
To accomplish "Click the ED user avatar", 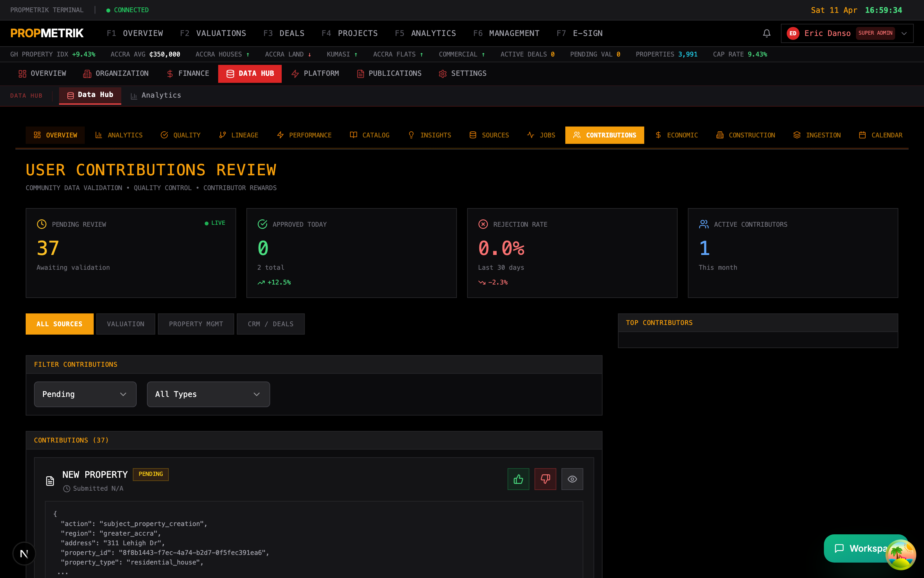I will pos(793,33).
